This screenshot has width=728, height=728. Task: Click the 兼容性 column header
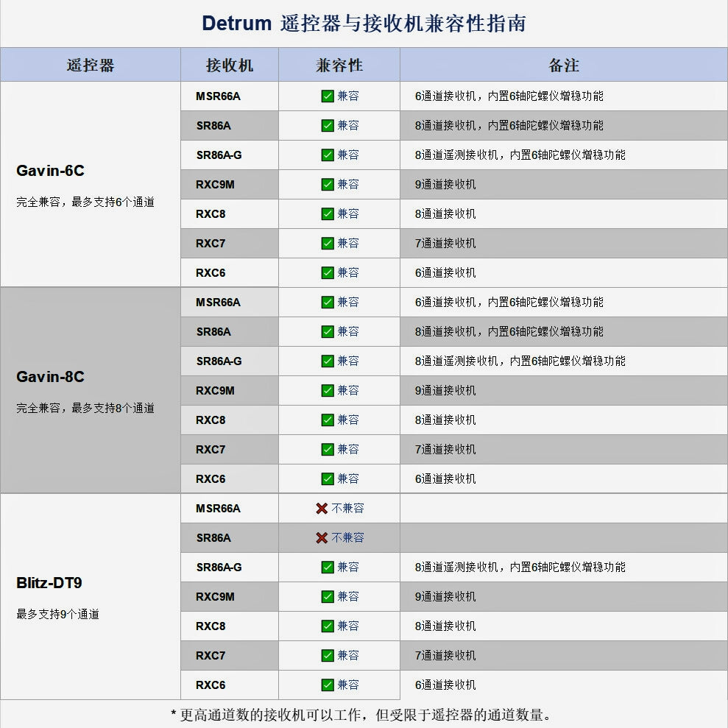(338, 65)
